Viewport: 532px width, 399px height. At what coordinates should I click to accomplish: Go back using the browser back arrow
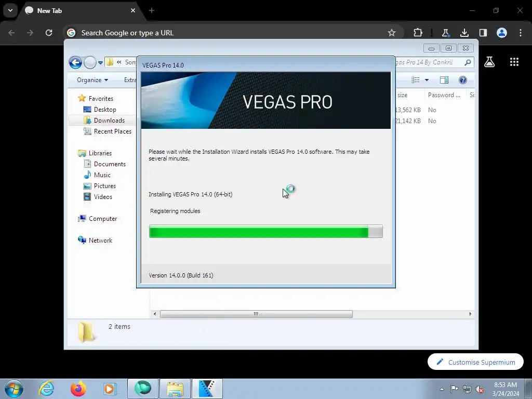coord(11,33)
